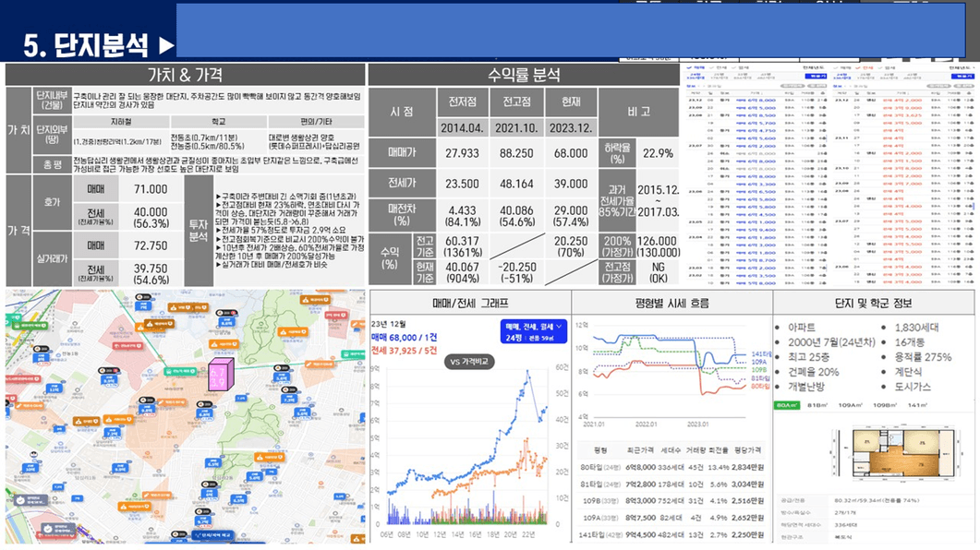Viewport: 980px width, 550px height.
Task: Select the 매매/전세 그래프 panel title
Action: coord(470,304)
